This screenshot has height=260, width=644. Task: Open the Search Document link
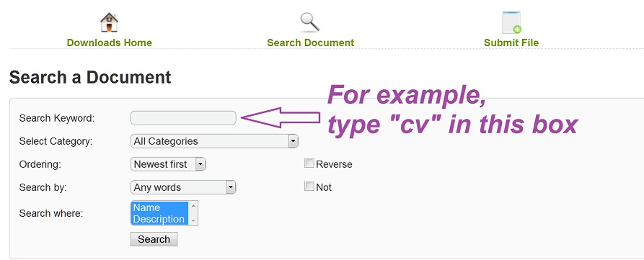coord(311,42)
